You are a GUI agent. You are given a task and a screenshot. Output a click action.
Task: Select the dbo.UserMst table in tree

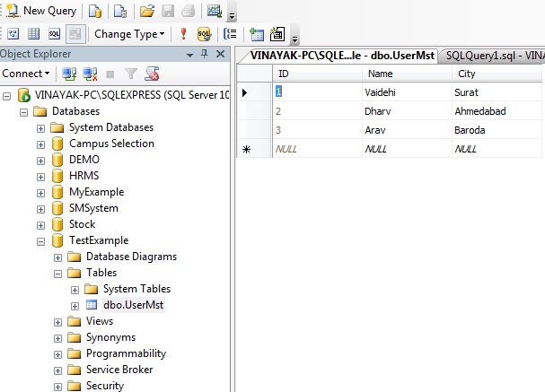pyautogui.click(x=133, y=305)
